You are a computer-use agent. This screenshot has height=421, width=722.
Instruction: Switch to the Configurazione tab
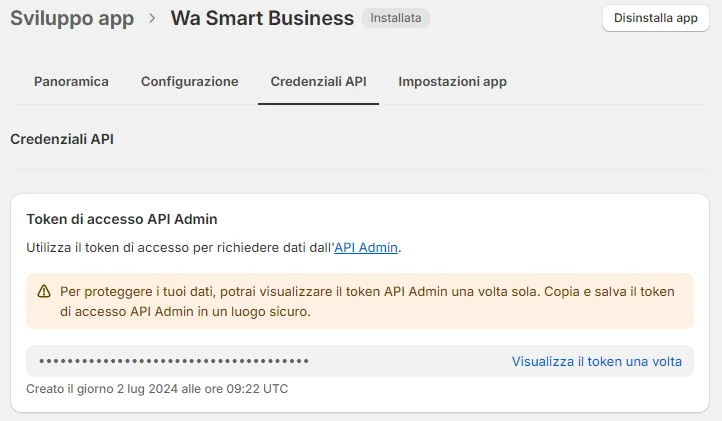[x=189, y=82]
